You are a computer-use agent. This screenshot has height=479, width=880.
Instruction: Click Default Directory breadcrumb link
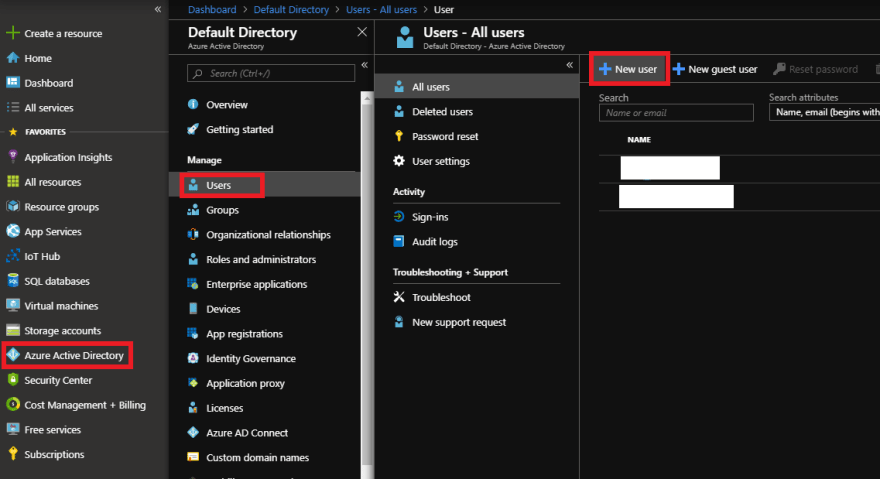(x=291, y=10)
